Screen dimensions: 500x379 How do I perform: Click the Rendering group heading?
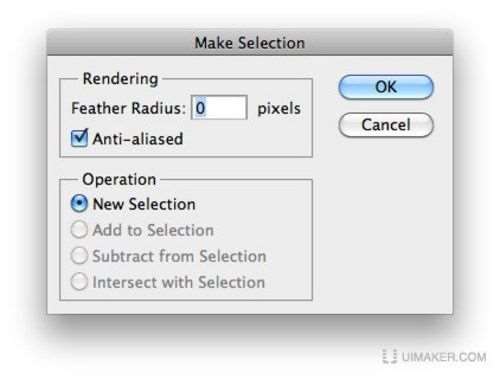coord(120,79)
